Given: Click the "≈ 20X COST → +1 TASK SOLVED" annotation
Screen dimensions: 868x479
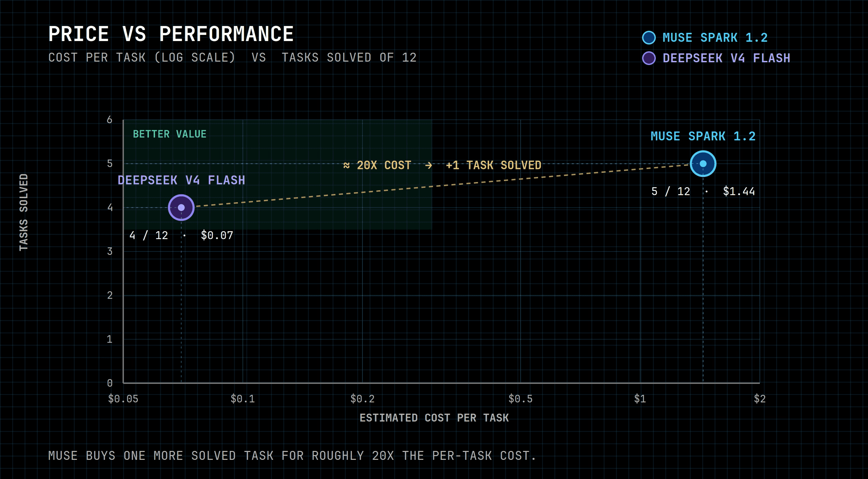Looking at the screenshot, I should [x=442, y=165].
